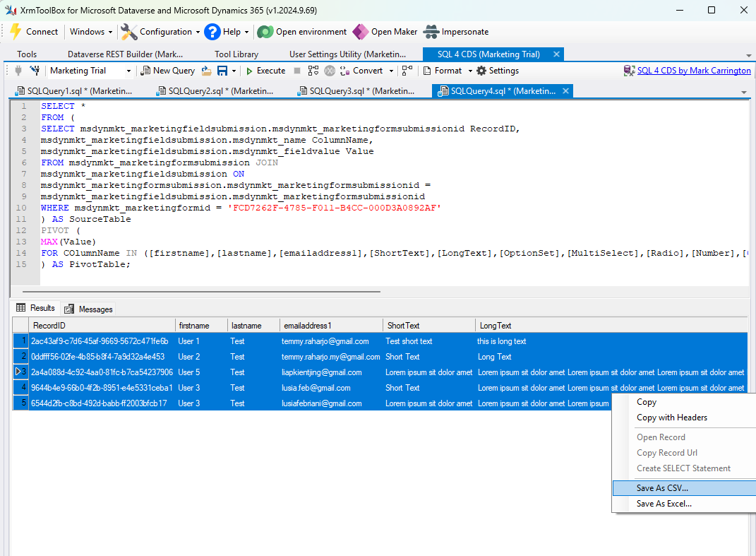Click the connection plug icon

[18, 71]
